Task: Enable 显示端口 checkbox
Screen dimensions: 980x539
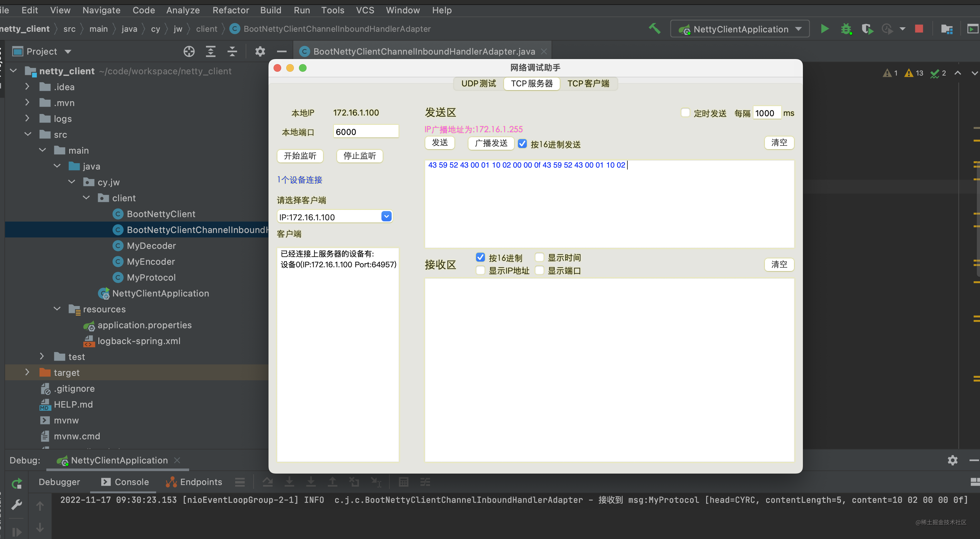Action: pos(540,270)
